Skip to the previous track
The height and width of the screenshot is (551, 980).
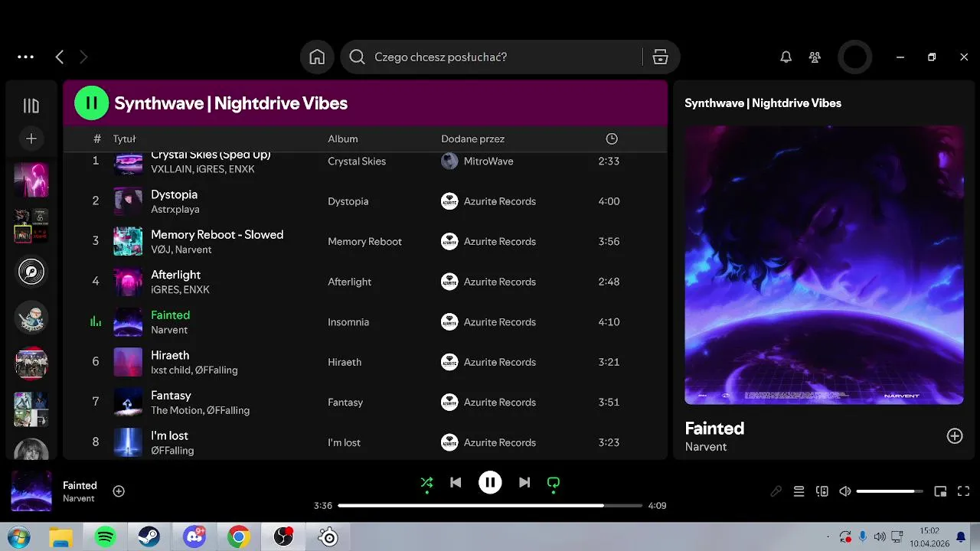(x=456, y=482)
